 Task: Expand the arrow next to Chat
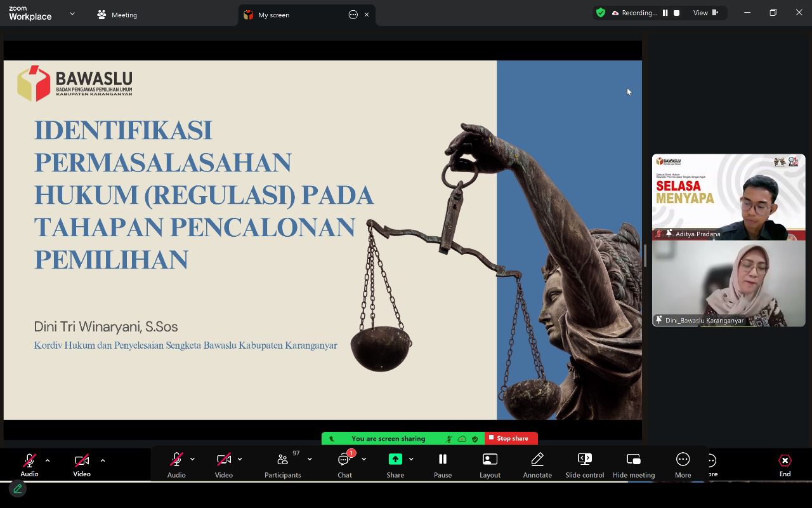(x=363, y=459)
